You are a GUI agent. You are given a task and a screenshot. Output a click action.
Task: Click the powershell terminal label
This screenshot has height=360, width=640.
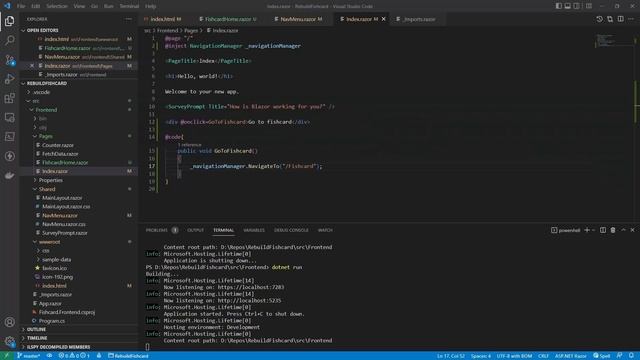(566, 230)
